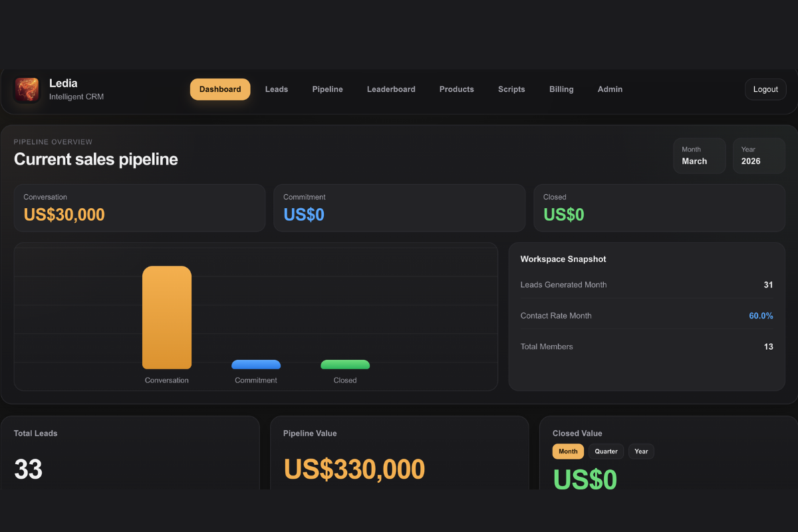This screenshot has width=798, height=532.
Task: Open the Pipeline section
Action: click(327, 89)
